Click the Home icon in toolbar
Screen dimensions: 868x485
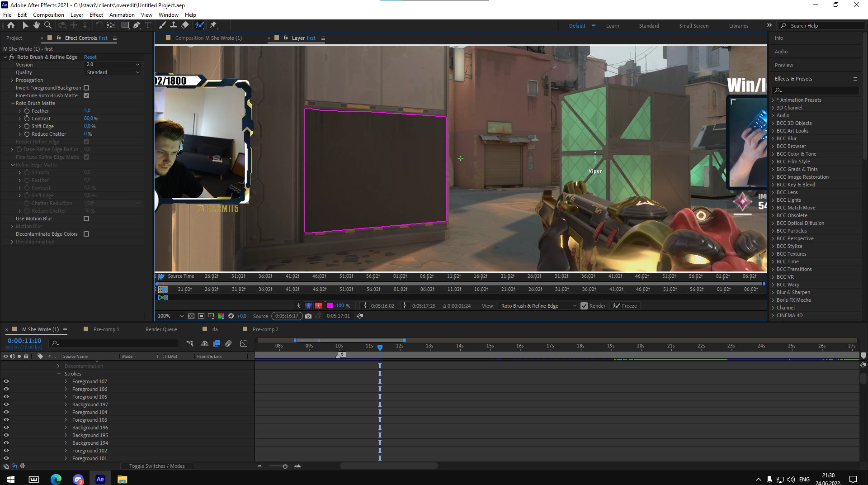pos(11,25)
